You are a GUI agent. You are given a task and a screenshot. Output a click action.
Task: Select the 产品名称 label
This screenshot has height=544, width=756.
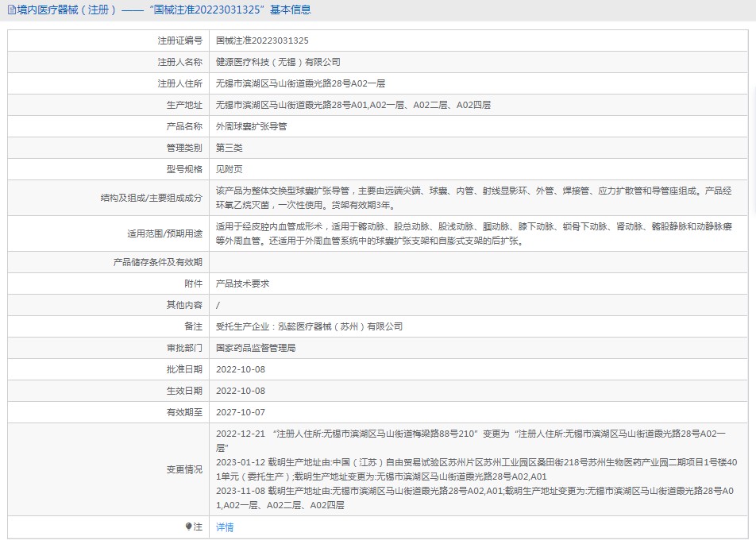coord(184,126)
